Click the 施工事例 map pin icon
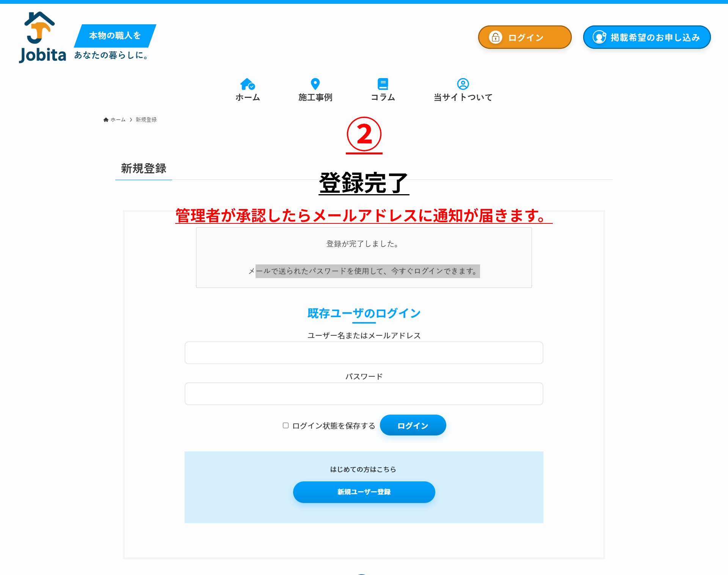Viewport: 728px width, 575px height. 315,84
